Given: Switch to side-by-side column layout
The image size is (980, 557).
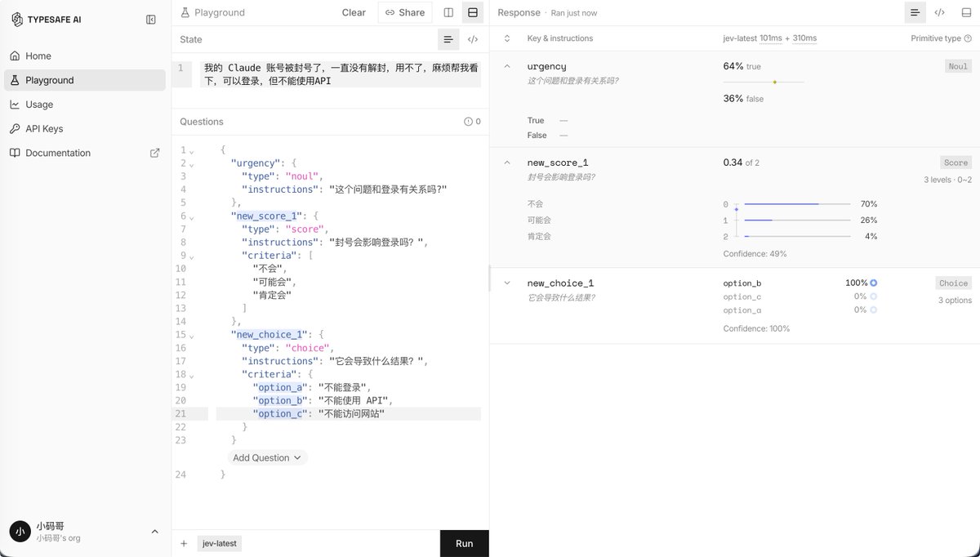Looking at the screenshot, I should [448, 12].
